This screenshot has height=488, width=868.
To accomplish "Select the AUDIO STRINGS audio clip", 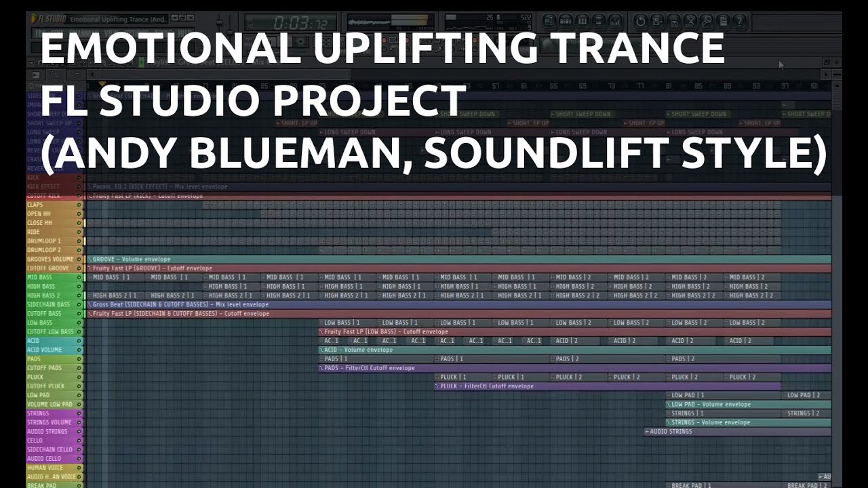I will click(x=737, y=432).
